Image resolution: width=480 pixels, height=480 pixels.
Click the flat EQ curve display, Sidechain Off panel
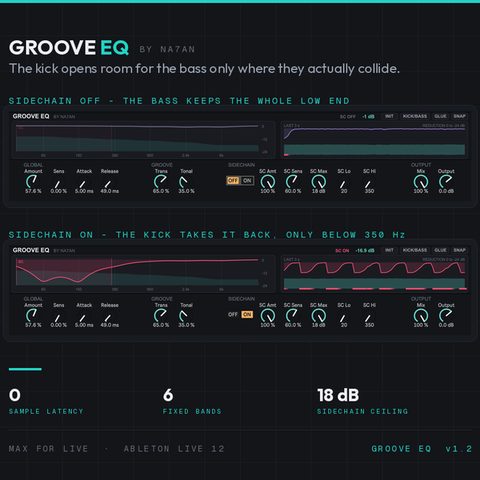click(143, 140)
